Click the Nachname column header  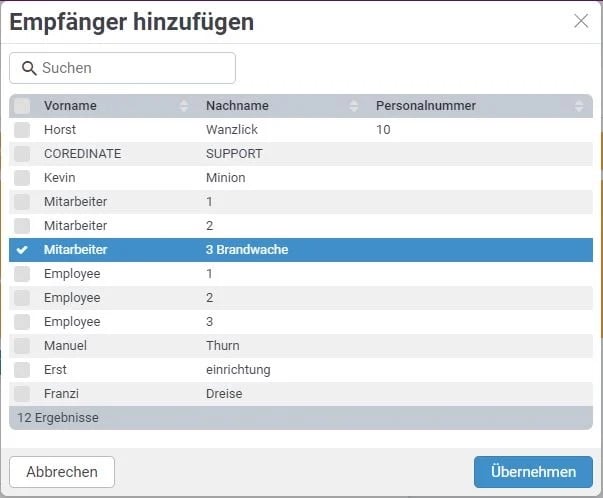237,106
